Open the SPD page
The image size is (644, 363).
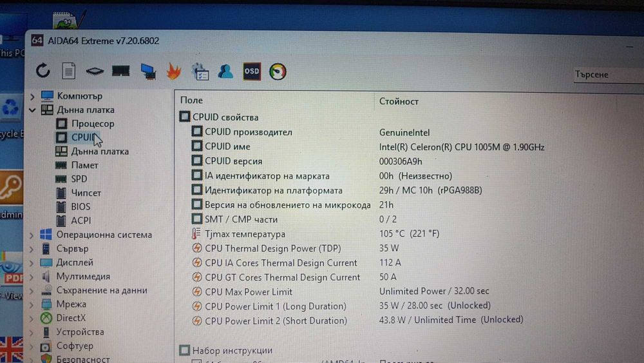[x=79, y=179]
